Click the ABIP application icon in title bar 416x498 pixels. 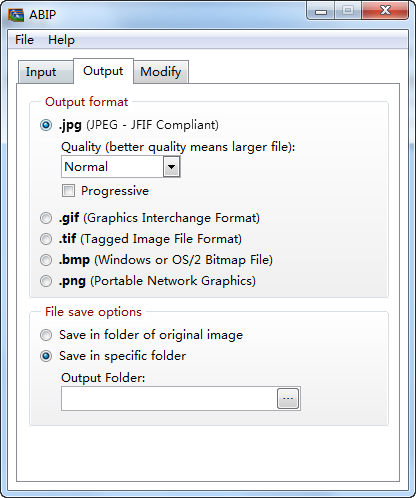(x=16, y=15)
